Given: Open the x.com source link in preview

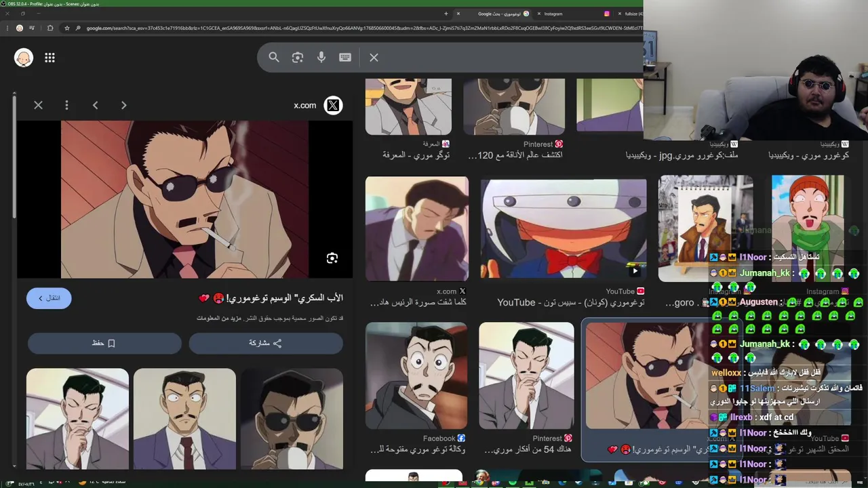Looking at the screenshot, I should click(x=304, y=105).
